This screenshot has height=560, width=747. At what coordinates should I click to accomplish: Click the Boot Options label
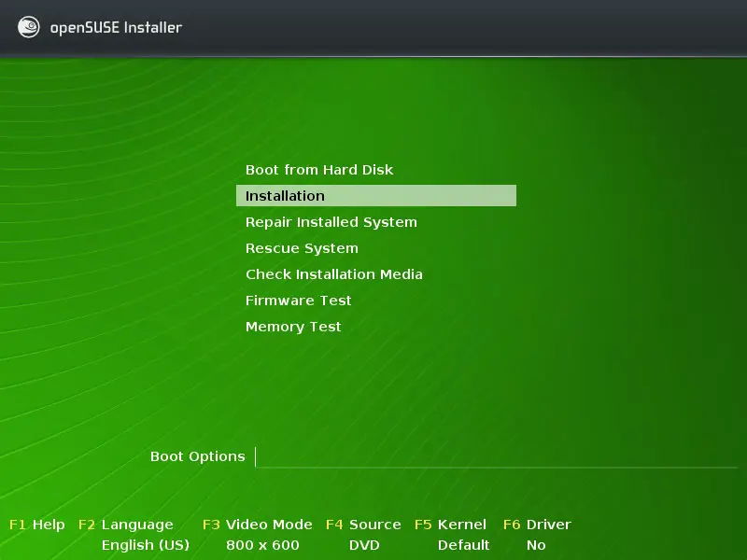tap(197, 456)
